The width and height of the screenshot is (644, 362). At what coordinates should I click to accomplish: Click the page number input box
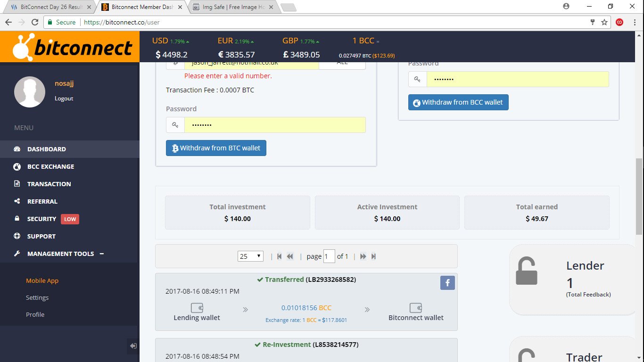click(x=329, y=256)
